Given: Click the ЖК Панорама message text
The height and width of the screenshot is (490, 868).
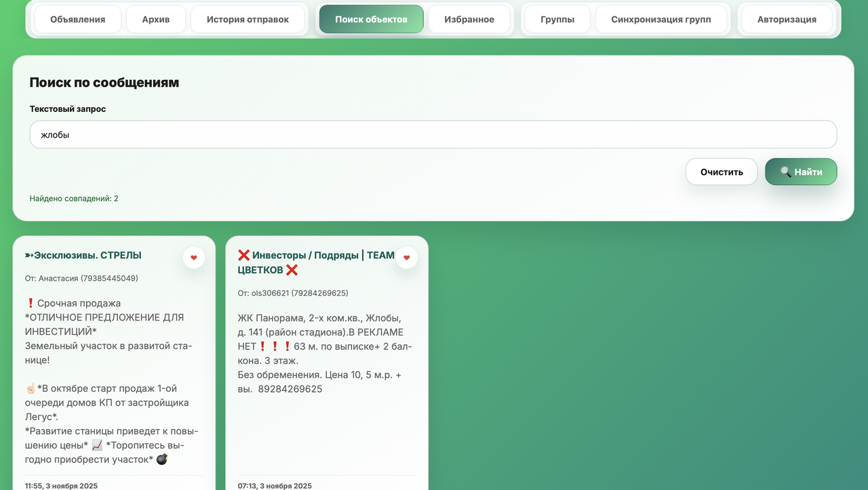Looking at the screenshot, I should (x=325, y=353).
